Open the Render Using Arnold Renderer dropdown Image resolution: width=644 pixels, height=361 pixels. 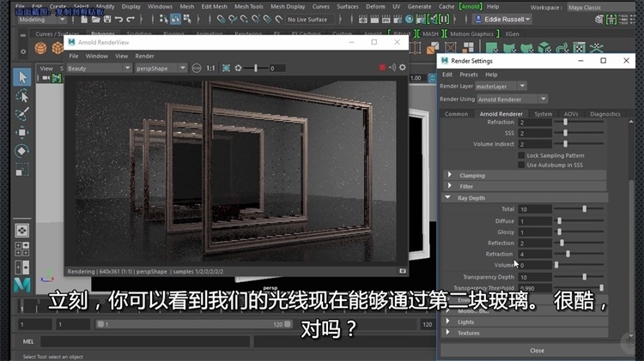(x=512, y=99)
